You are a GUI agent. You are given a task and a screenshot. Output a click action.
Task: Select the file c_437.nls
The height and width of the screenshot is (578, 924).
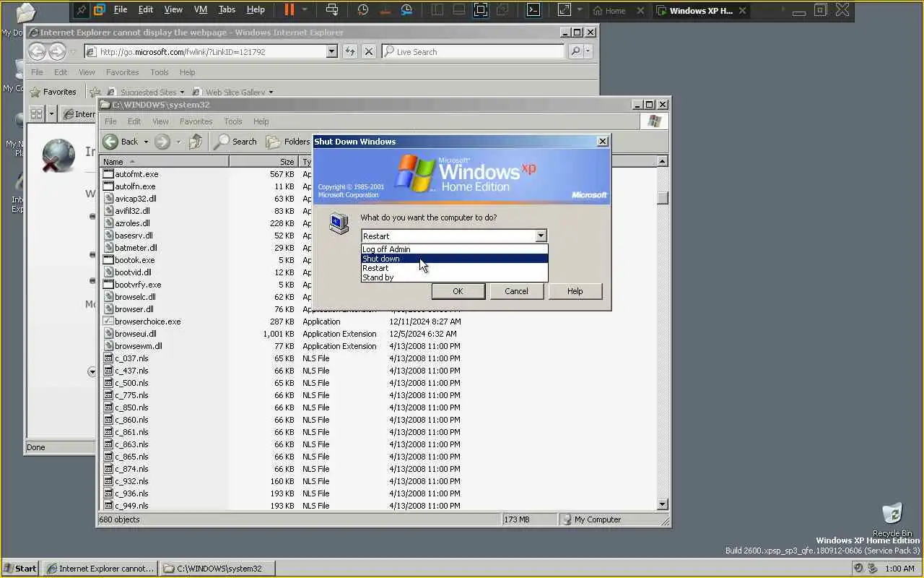pos(131,371)
